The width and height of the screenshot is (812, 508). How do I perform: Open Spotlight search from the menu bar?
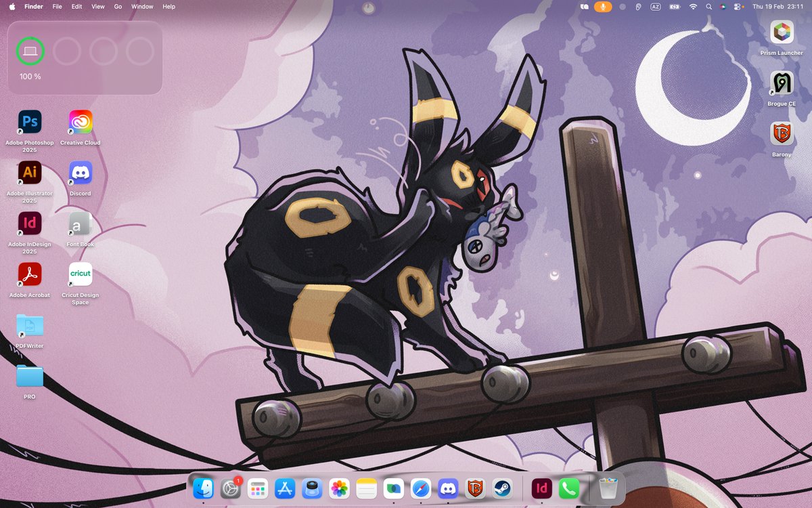pyautogui.click(x=708, y=6)
